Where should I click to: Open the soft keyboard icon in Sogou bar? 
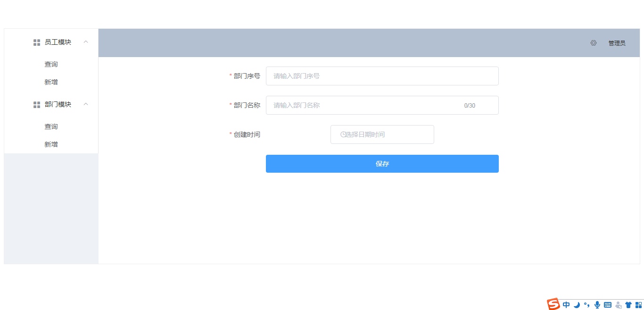(x=608, y=305)
